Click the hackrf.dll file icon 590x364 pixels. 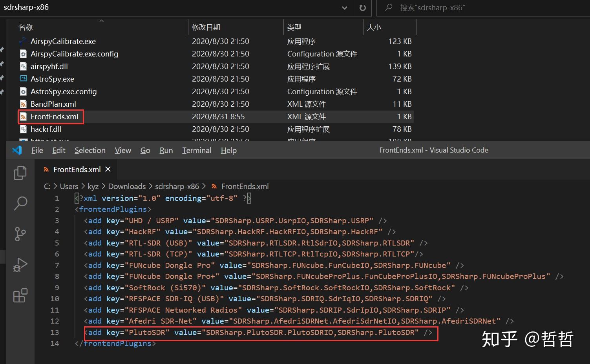pyautogui.click(x=23, y=129)
